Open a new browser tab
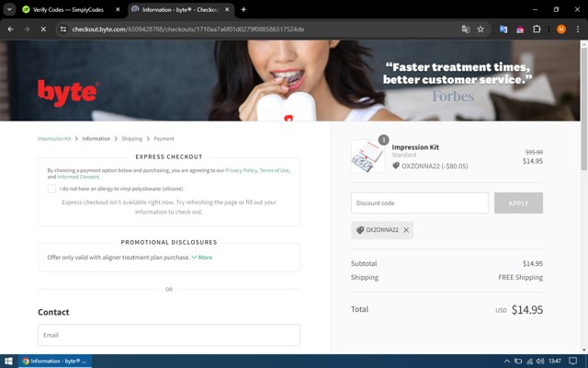 243,10
